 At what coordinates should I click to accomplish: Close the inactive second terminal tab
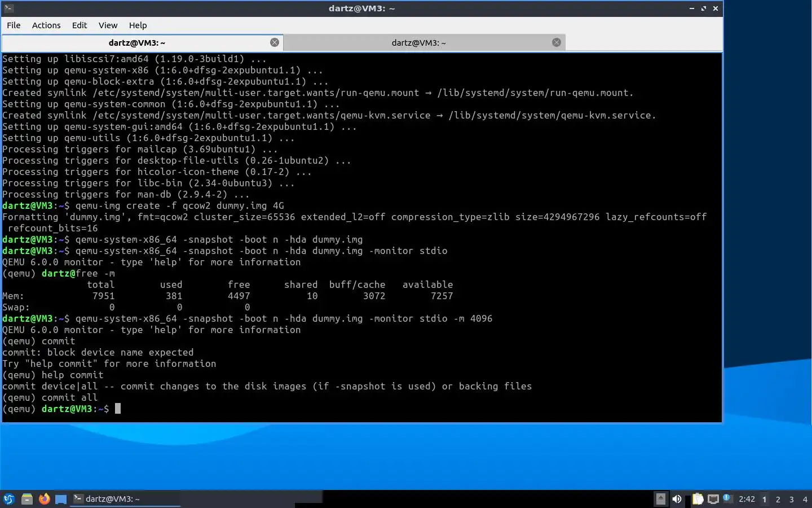[557, 42]
